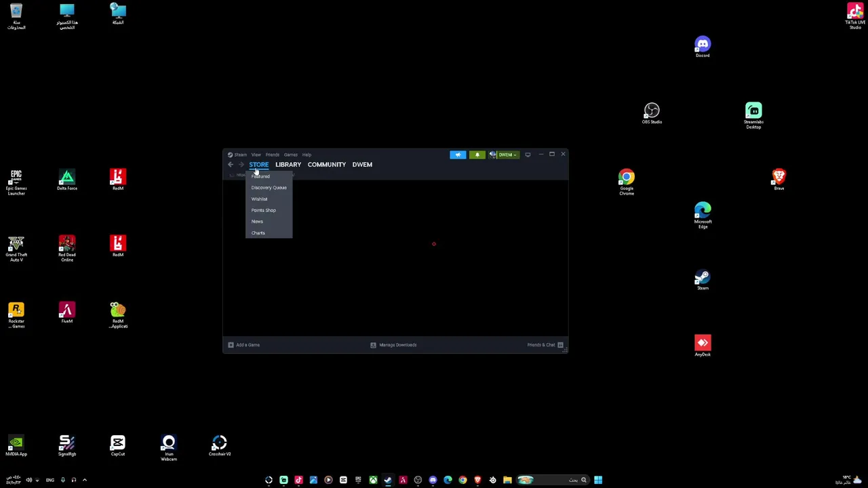Choose Charts from Store dropdown
Viewport: 868px width, 488px height.
(269, 232)
